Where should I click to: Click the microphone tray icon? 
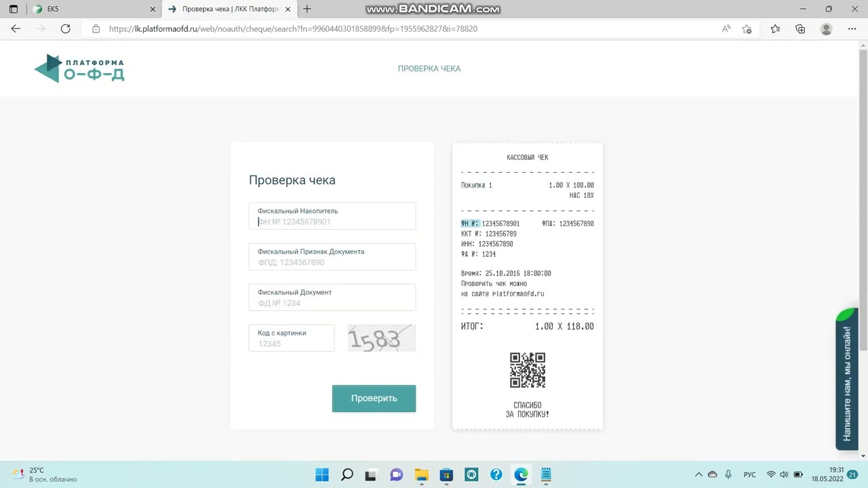(728, 474)
